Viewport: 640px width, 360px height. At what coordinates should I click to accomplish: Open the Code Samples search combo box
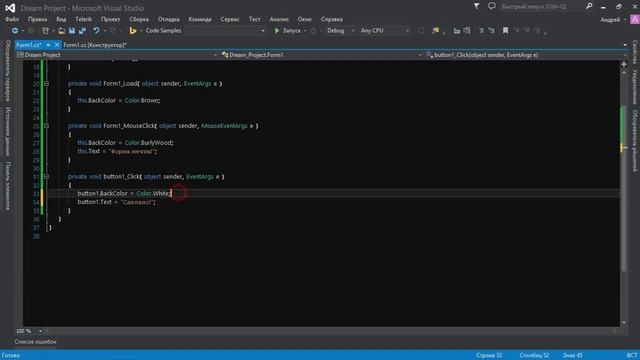click(225, 31)
